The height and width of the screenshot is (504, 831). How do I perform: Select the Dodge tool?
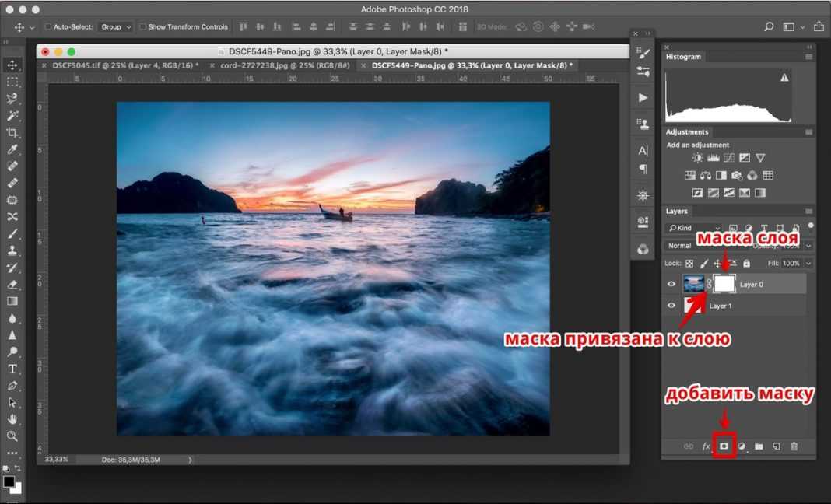click(12, 352)
